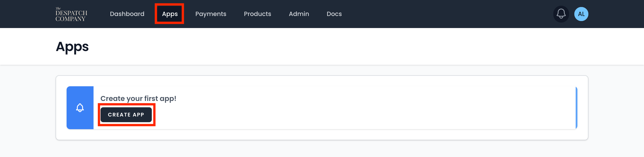
Task: Open the Payments section
Action: click(x=211, y=14)
